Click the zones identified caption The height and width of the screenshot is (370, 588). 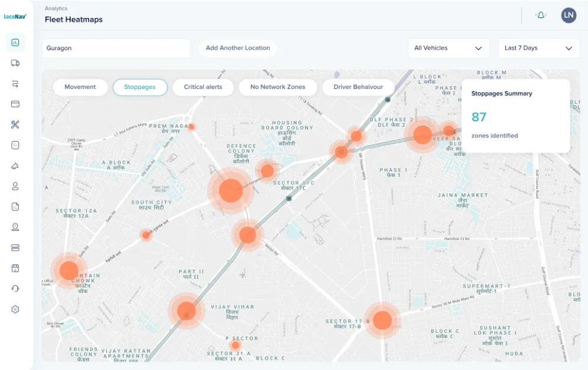point(494,136)
